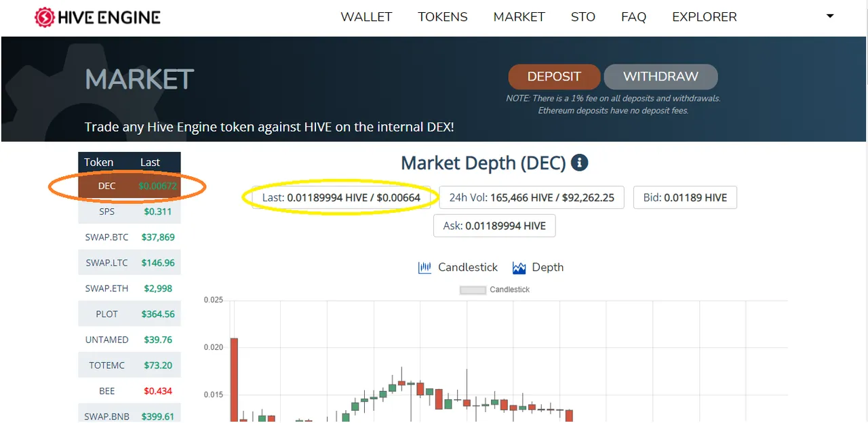Select the UNTAMED token row

[130, 340]
